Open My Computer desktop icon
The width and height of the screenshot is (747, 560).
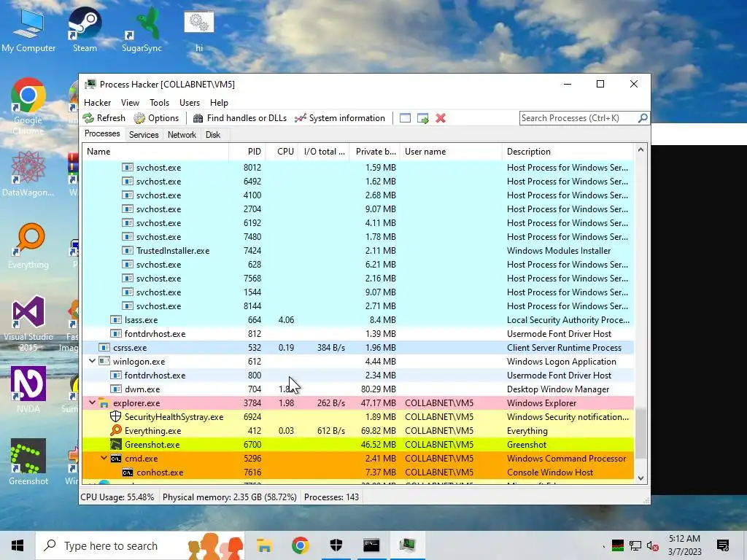click(28, 31)
